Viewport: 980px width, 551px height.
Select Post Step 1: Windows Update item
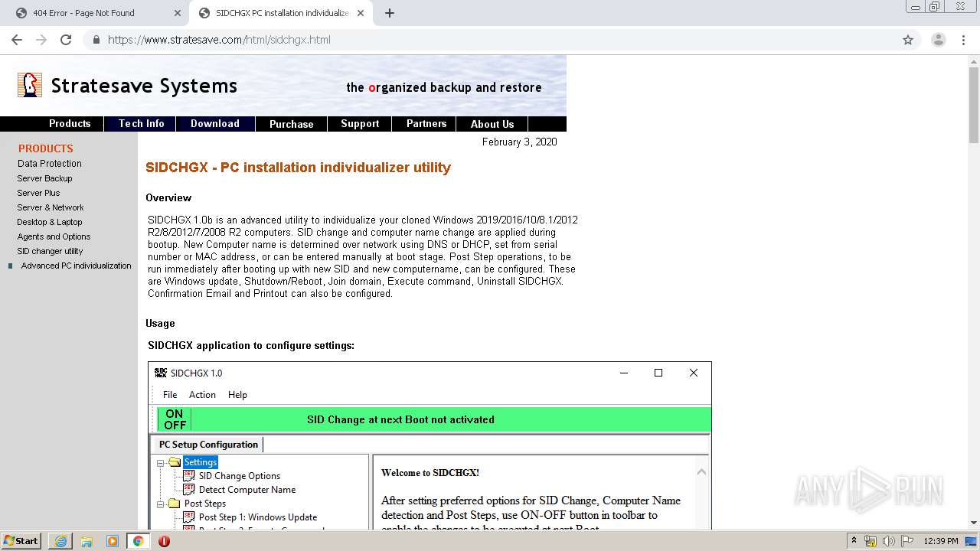258,517
